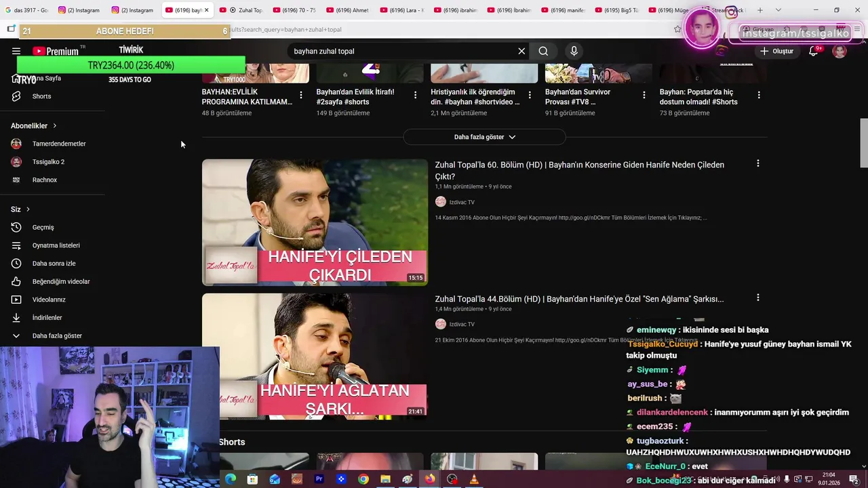The image size is (868, 488).
Task: Expand the Siz section chevron
Action: pos(28,209)
